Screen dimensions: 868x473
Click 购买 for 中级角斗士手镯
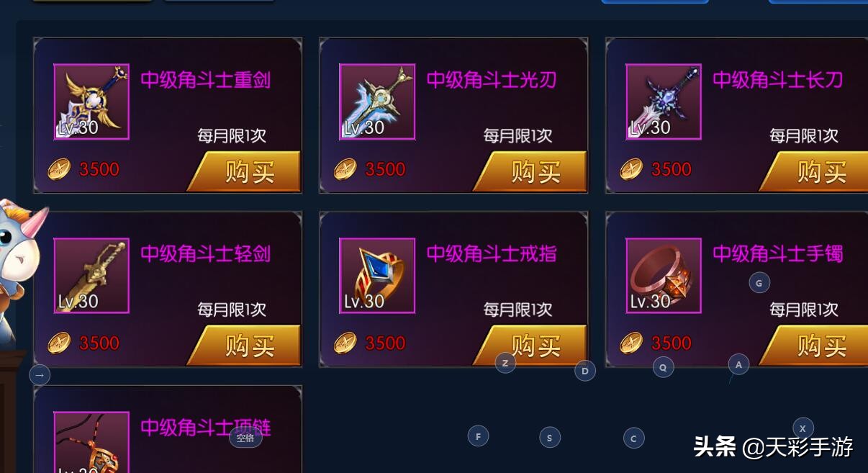[815, 346]
